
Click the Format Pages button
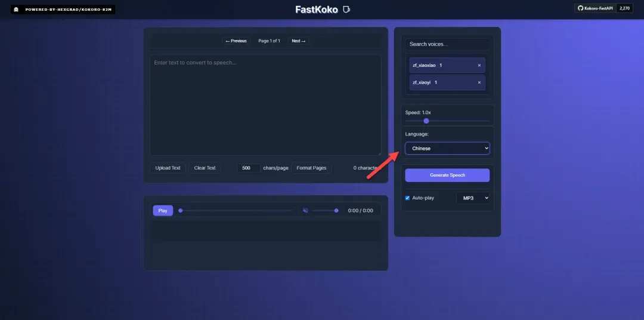[311, 168]
